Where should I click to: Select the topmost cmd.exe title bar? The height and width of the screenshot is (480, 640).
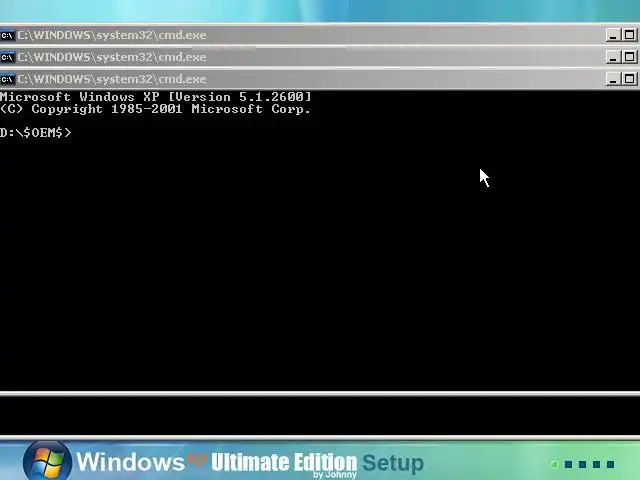(320, 35)
